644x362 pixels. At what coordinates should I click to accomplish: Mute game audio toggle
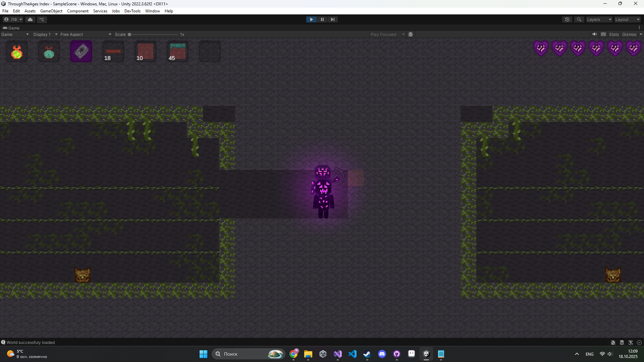pos(595,34)
